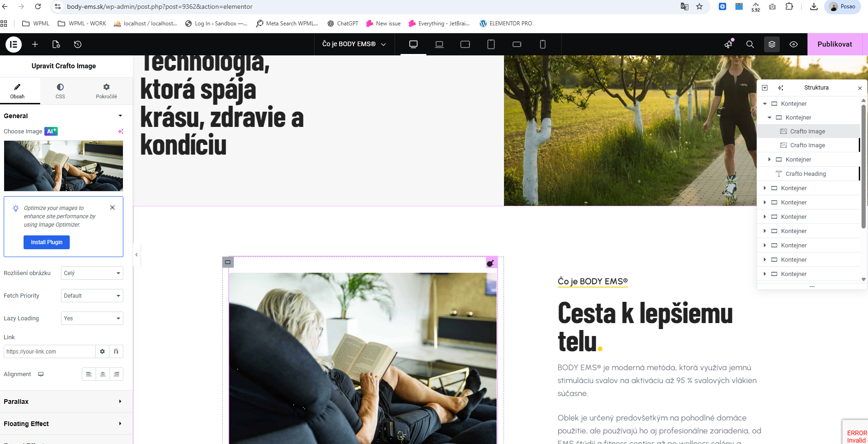Preview changes with the eye icon
This screenshot has height=444, width=868.
click(x=794, y=44)
